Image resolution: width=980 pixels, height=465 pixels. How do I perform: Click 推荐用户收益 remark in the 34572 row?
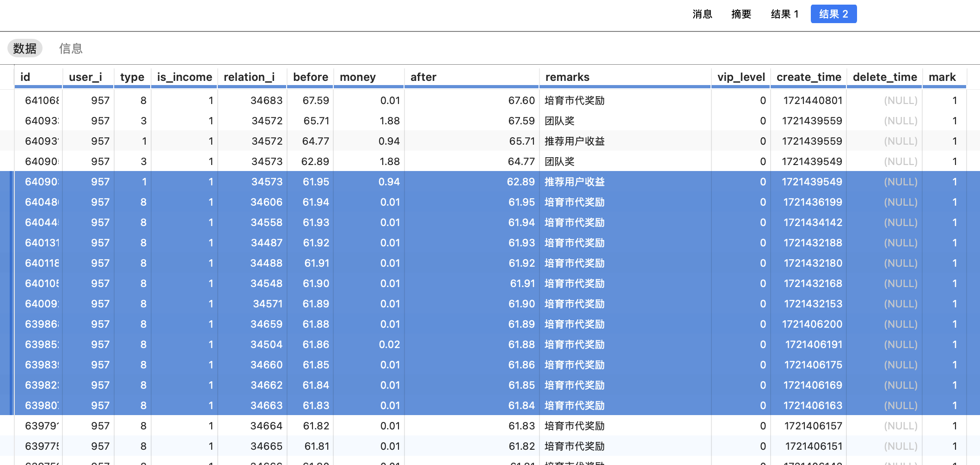pos(575,141)
